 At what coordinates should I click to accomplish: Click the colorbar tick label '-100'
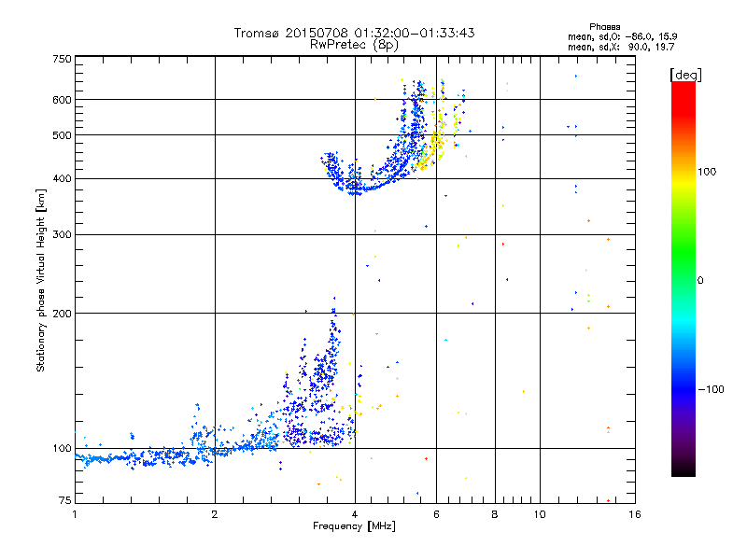click(711, 389)
